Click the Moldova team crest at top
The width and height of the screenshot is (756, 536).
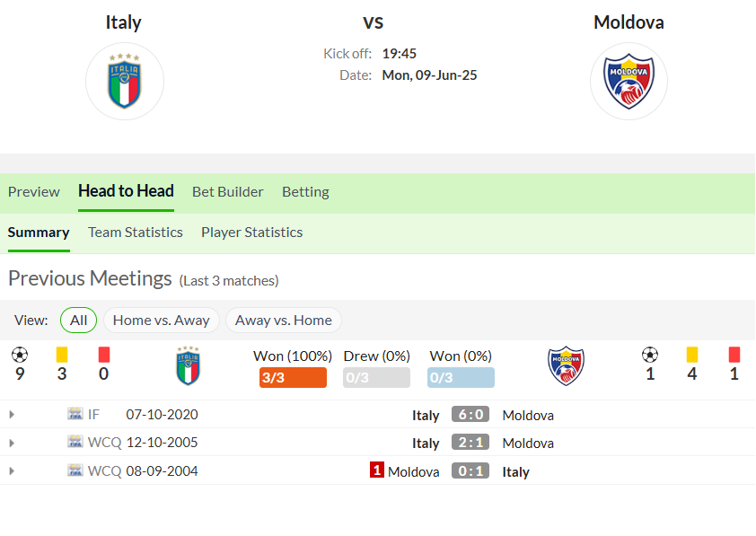click(629, 81)
